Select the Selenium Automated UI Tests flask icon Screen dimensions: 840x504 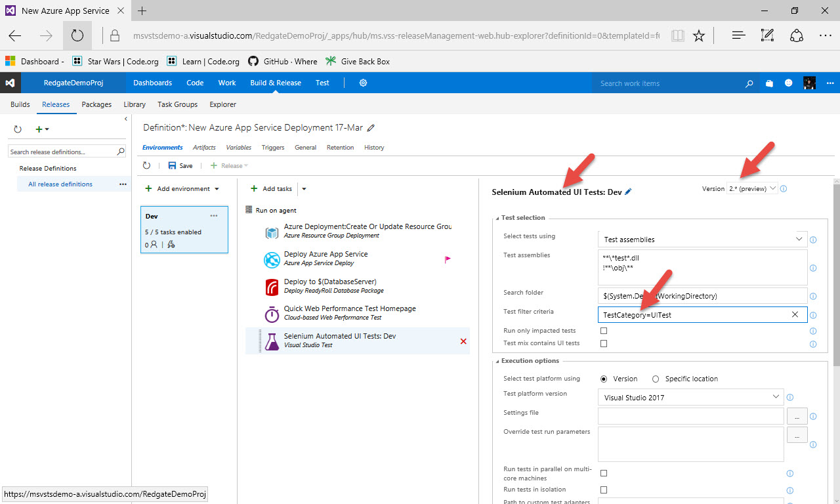point(272,341)
